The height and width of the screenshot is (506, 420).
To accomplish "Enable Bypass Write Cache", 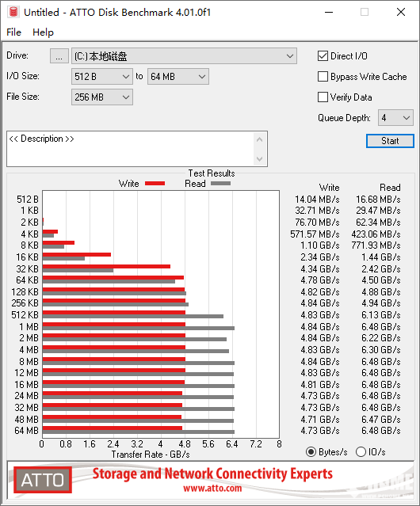I will [x=323, y=77].
